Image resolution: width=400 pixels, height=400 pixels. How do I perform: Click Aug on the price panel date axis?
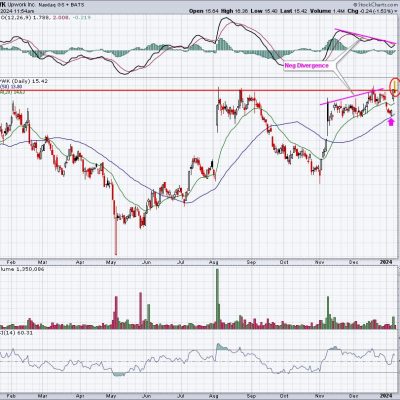(214, 262)
